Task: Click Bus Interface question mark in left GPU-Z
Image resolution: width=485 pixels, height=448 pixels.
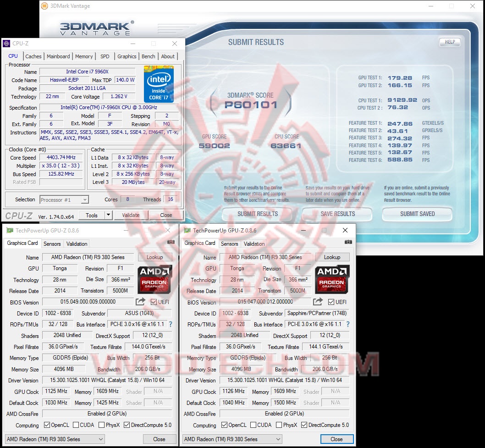Action: [x=171, y=324]
